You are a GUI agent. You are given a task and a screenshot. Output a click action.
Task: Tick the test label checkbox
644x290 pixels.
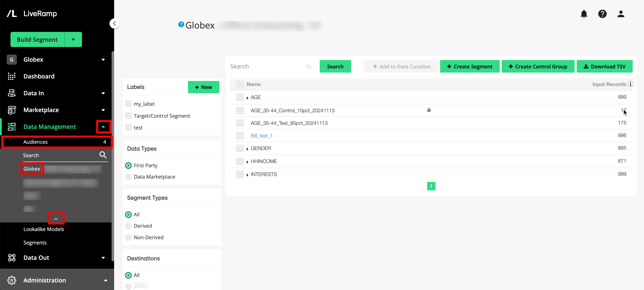pos(128,127)
